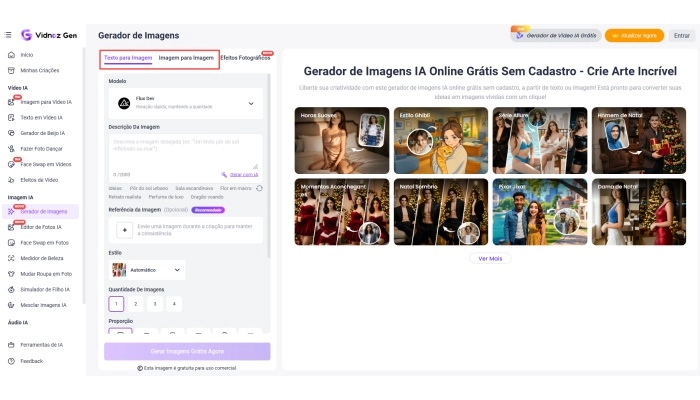The image size is (700, 400).
Task: Select the Sala escandinava idea
Action: tap(194, 188)
